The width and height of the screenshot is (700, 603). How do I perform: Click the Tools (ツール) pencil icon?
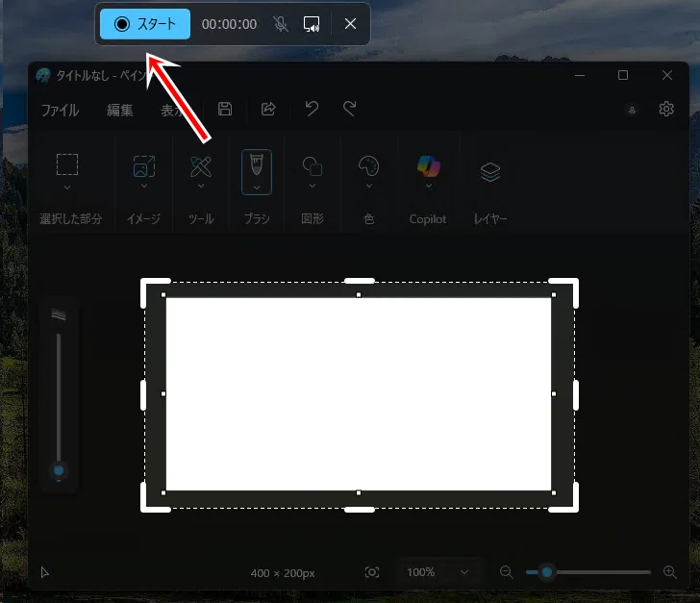[201, 166]
